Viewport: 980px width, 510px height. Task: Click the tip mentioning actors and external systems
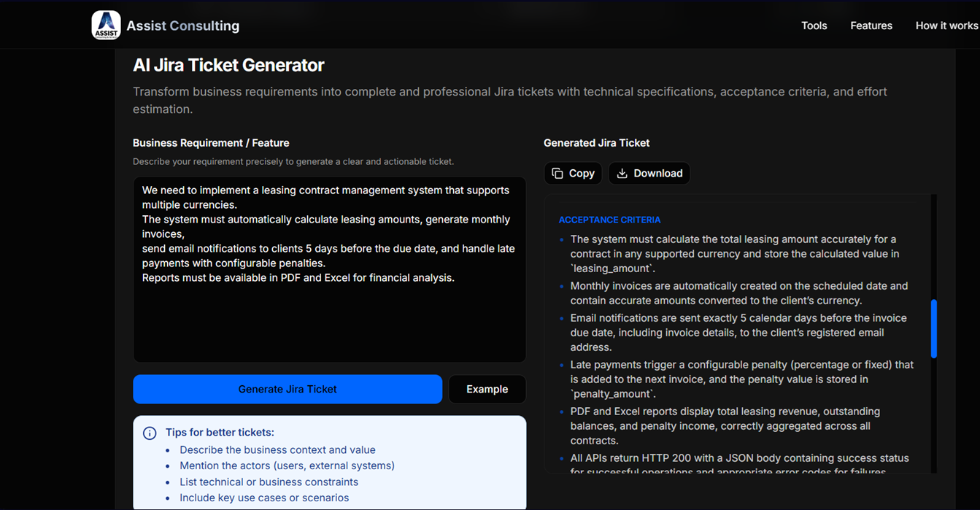click(287, 465)
